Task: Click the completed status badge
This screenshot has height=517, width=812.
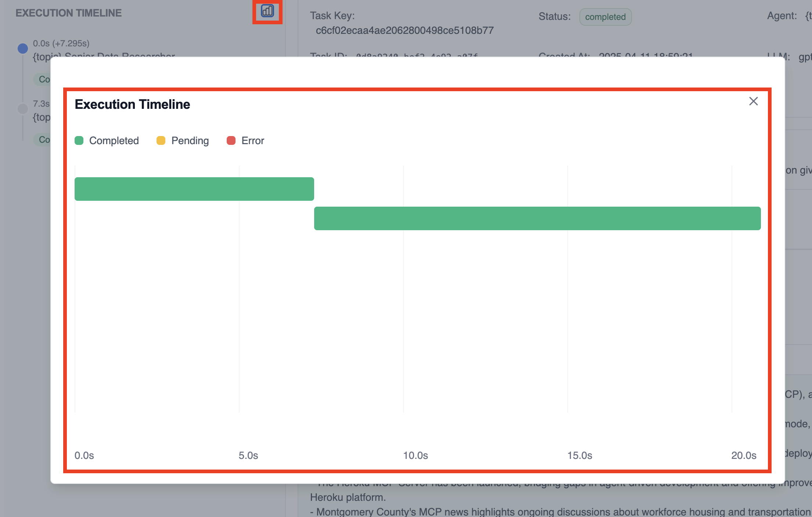Action: click(605, 17)
